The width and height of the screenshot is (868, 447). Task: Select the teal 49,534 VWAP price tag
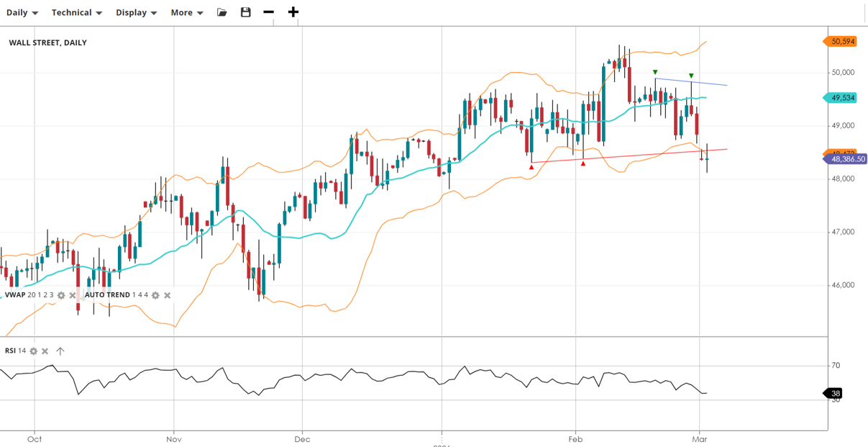point(841,97)
